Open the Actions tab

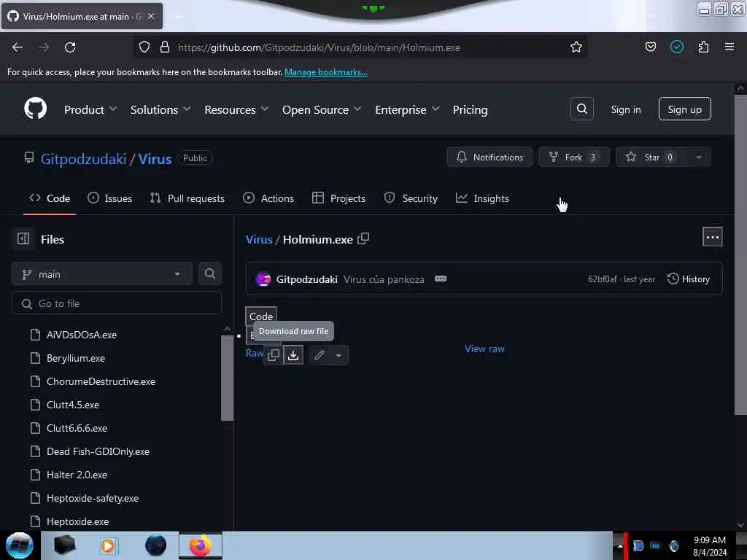(268, 198)
